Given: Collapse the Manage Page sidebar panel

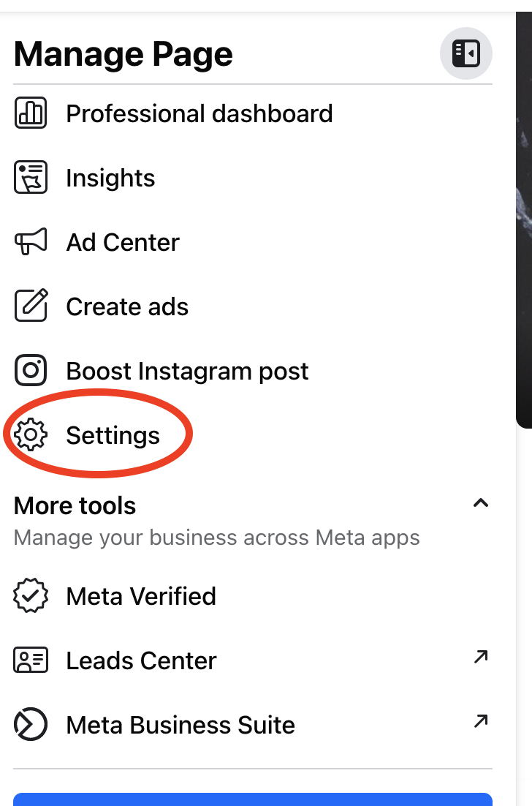Looking at the screenshot, I should (465, 53).
